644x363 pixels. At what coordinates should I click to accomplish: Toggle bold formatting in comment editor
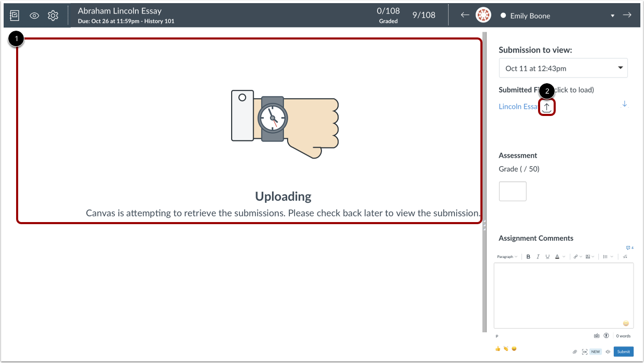pyautogui.click(x=528, y=256)
